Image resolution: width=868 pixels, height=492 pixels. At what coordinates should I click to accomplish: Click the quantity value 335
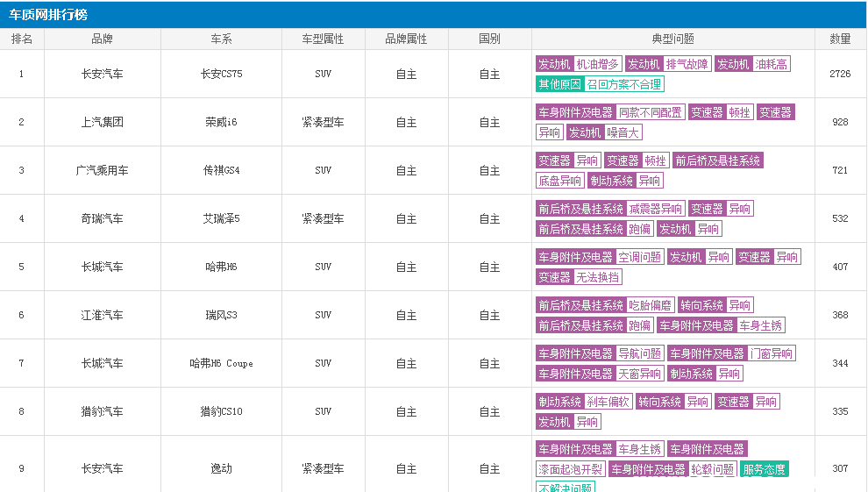840,411
